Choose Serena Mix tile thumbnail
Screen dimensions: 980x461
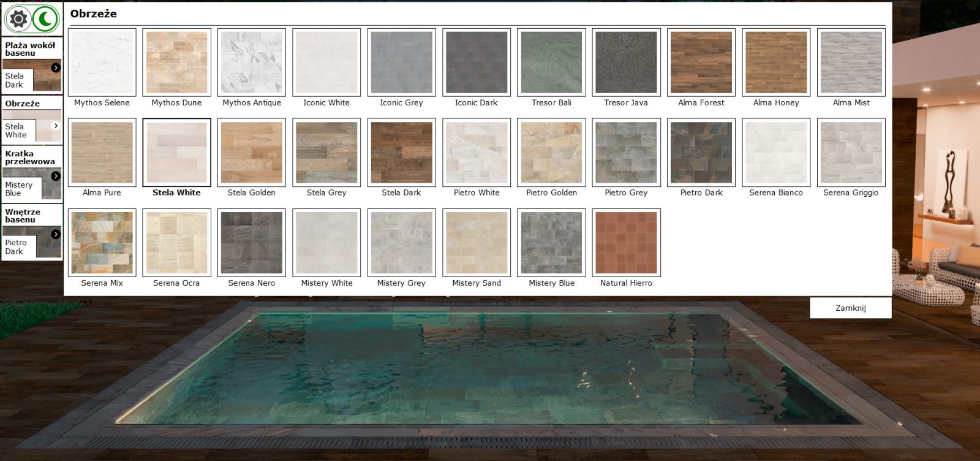point(102,243)
